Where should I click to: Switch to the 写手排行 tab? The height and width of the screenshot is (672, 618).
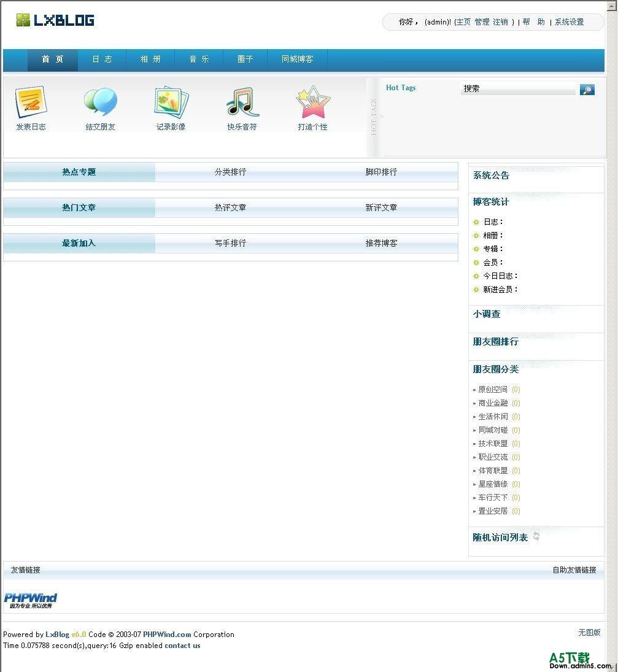[x=231, y=243]
